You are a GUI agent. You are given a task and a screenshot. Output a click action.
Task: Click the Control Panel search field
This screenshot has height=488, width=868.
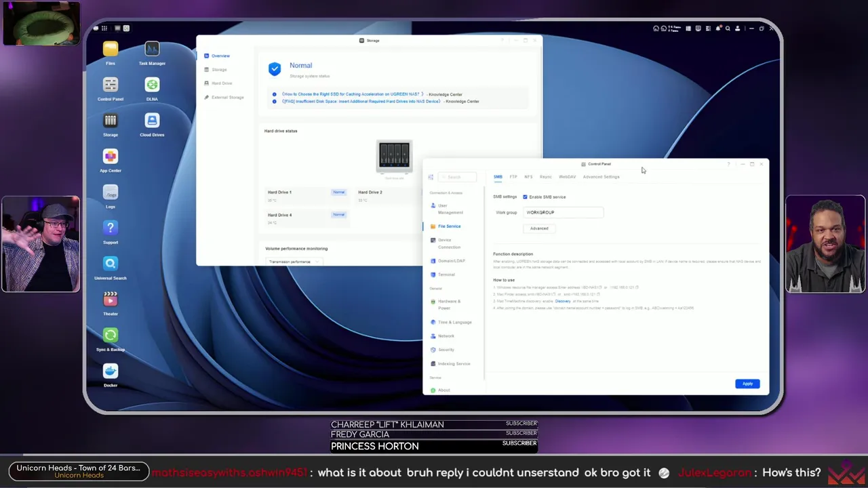click(x=458, y=177)
